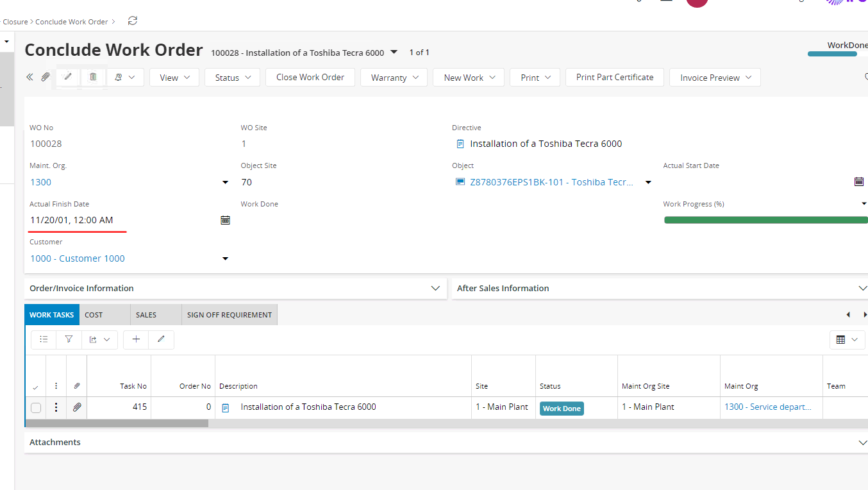
Task: Click the document icon in task 415's Description
Action: [226, 407]
